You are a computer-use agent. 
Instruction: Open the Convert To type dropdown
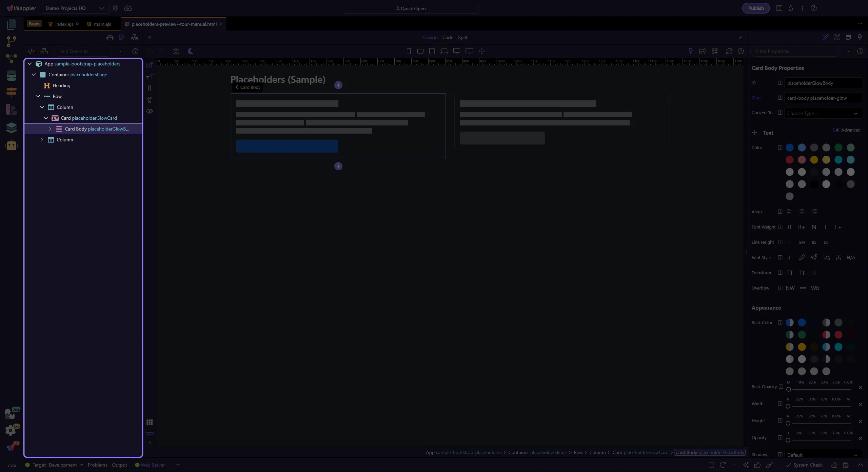pos(823,113)
